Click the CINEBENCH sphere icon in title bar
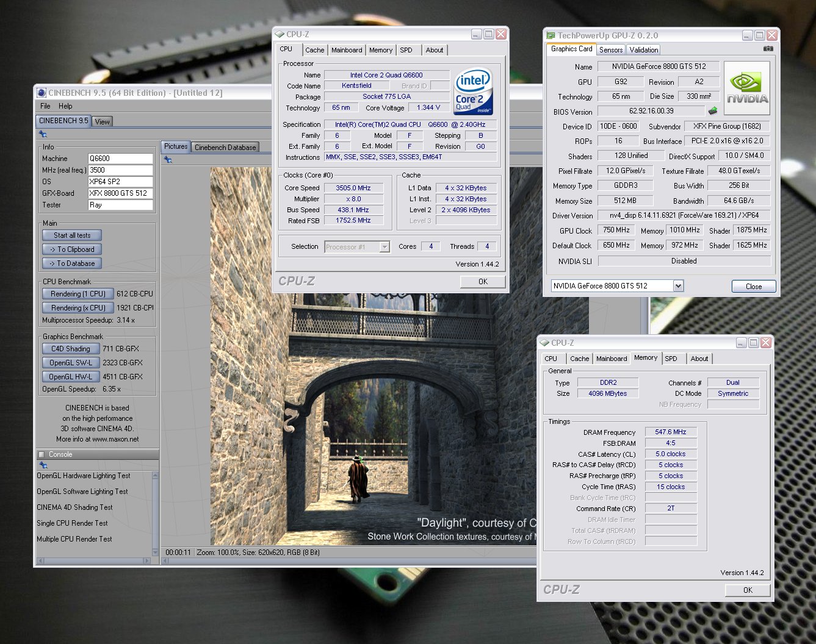 coord(42,93)
